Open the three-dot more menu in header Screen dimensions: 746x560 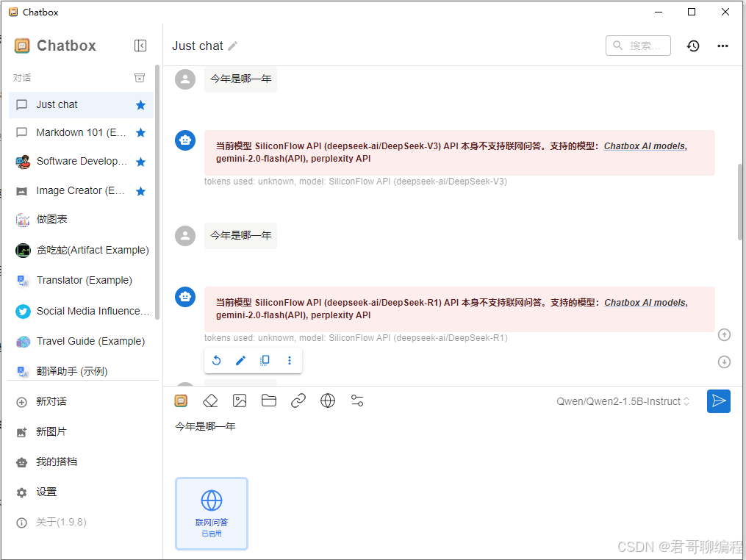tap(722, 46)
